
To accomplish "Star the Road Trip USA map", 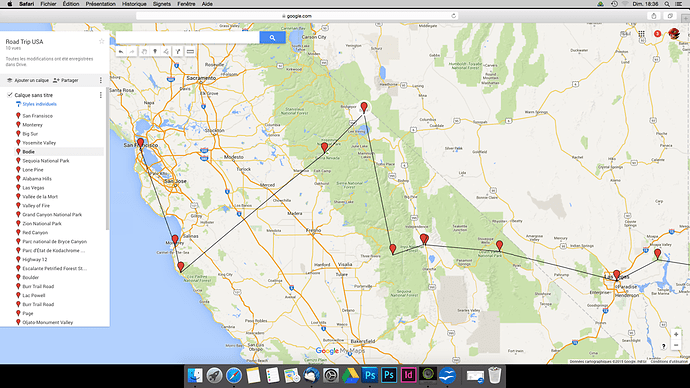I will click(x=102, y=41).
